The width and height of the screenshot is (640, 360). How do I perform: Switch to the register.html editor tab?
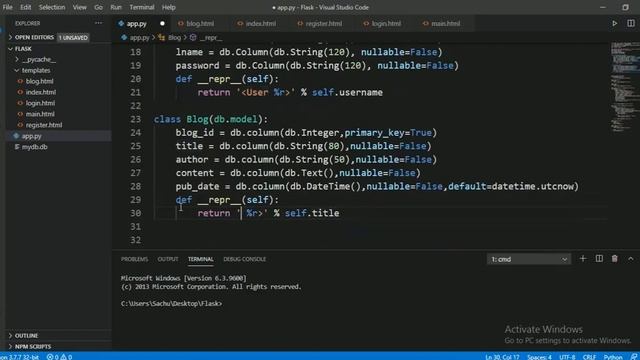click(x=324, y=24)
